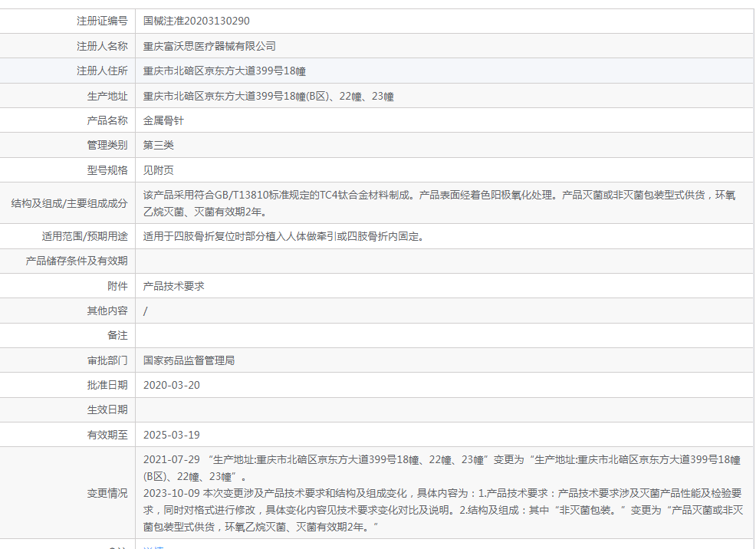Click the 审批部门 label
This screenshot has width=756, height=549.
click(107, 360)
